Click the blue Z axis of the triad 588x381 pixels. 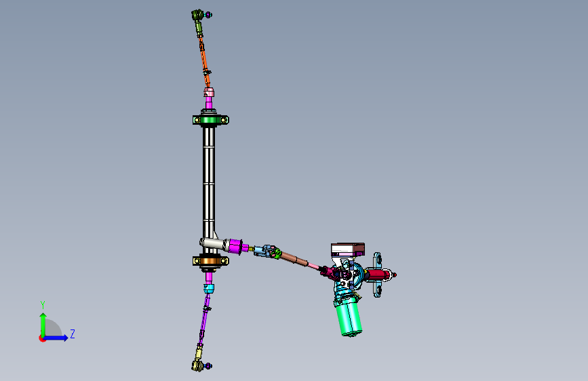pos(56,338)
